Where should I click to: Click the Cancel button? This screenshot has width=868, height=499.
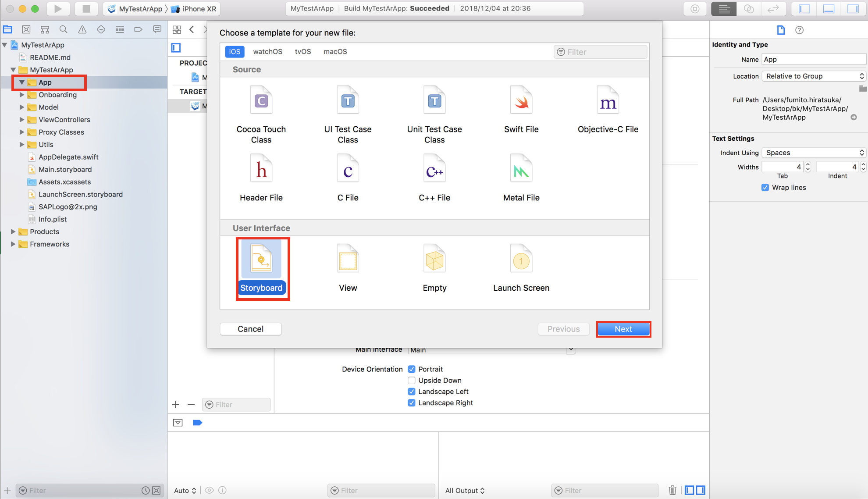tap(250, 329)
